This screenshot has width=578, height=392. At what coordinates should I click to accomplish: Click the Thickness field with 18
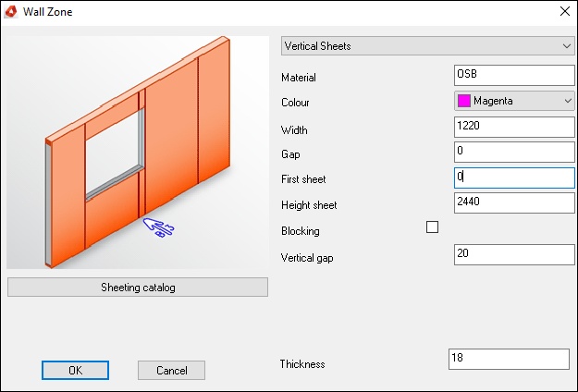(509, 359)
